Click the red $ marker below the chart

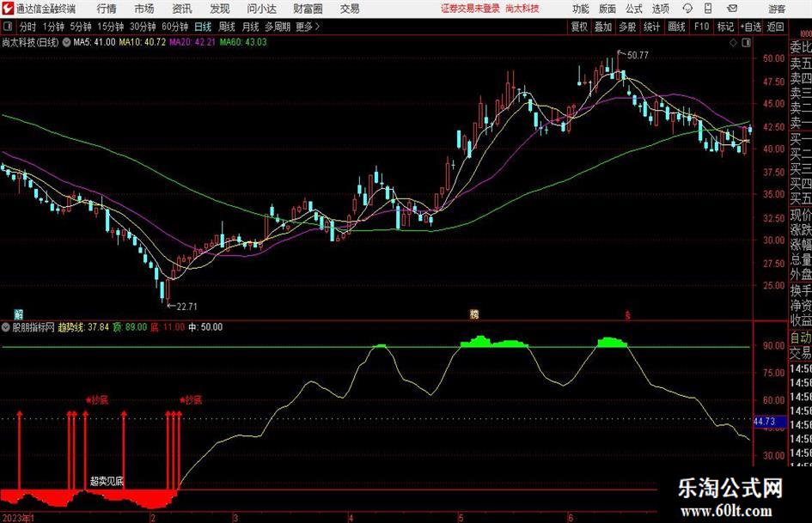coord(627,314)
